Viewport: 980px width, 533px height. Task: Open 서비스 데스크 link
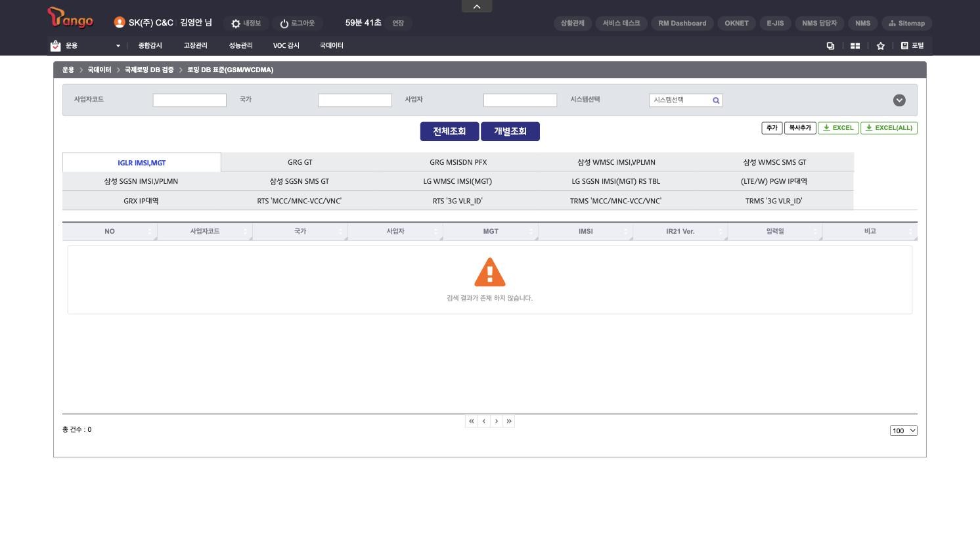pyautogui.click(x=621, y=23)
